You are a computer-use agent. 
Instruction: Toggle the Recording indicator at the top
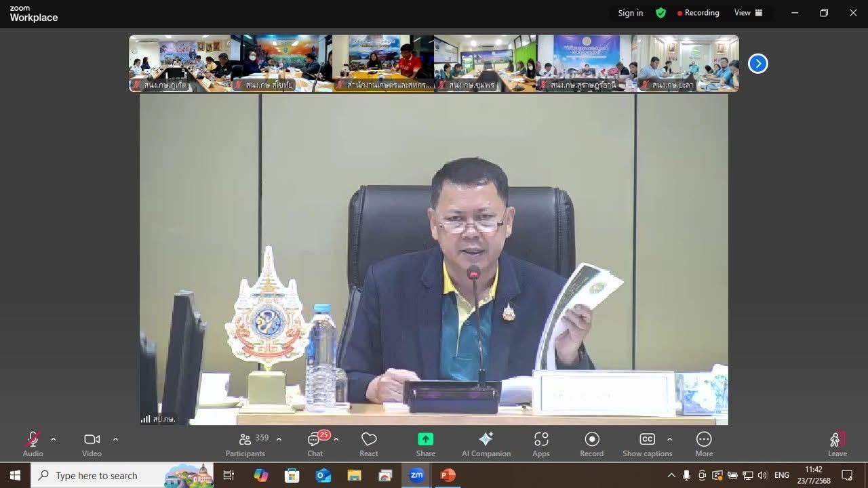(x=698, y=12)
